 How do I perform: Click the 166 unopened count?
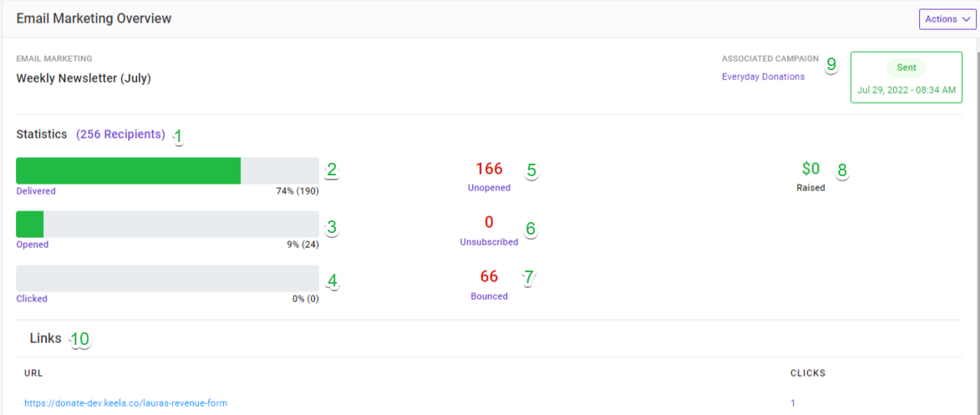coord(489,169)
